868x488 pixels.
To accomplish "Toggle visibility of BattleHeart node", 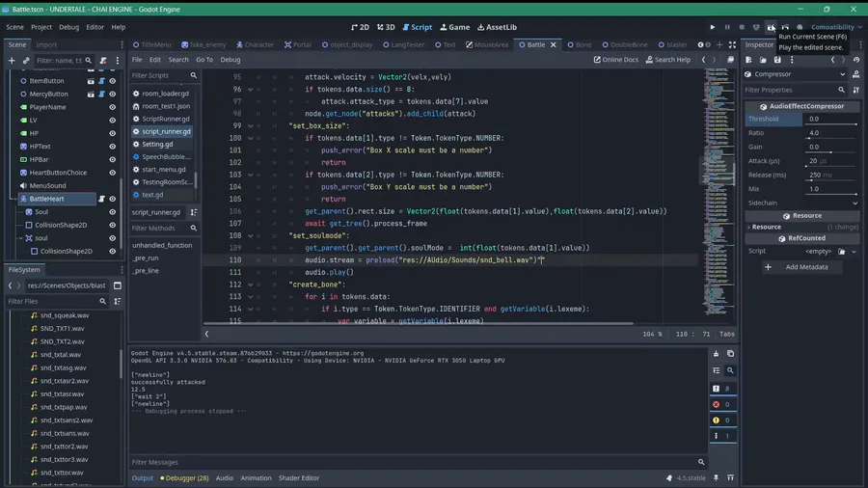I will (113, 199).
